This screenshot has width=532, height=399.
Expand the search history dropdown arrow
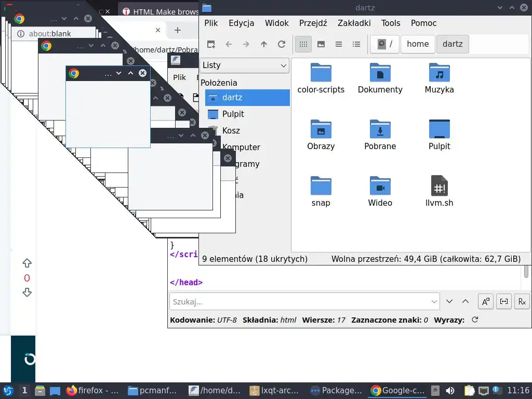(434, 302)
